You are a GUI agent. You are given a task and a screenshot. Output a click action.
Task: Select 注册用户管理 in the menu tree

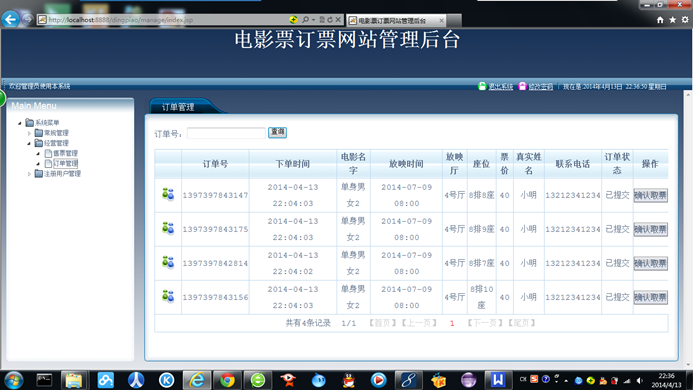[x=62, y=174]
